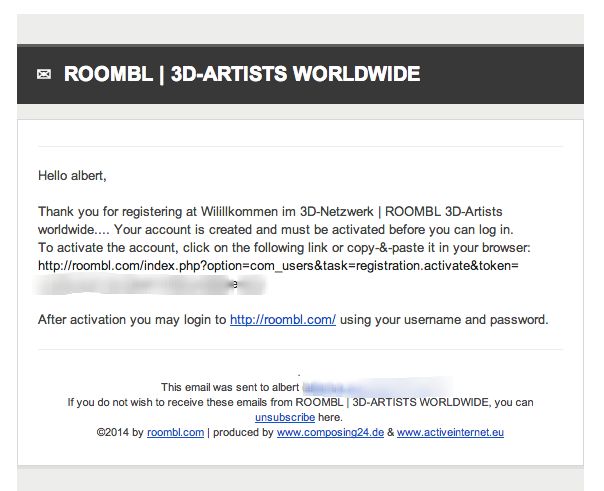The image size is (604, 491).
Task: Click the "Hello albert," greeting
Action: (x=72, y=176)
